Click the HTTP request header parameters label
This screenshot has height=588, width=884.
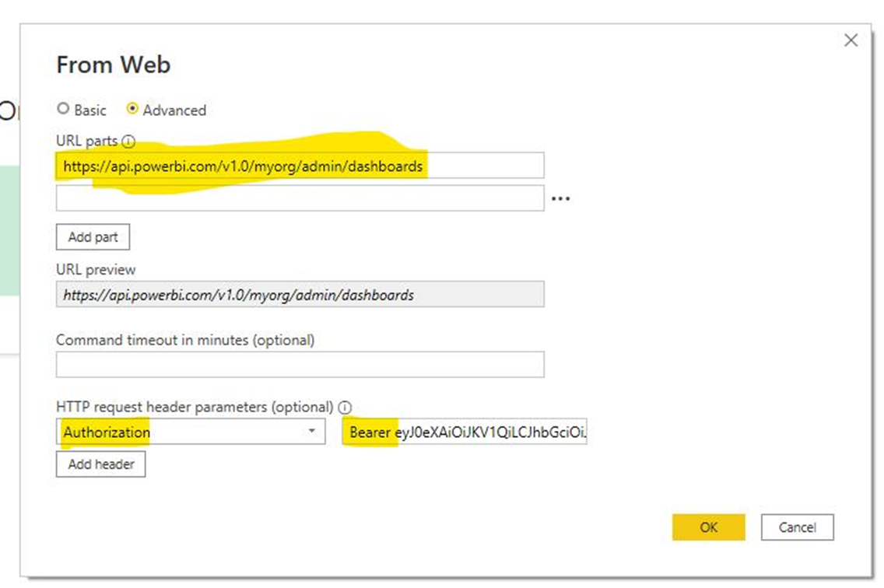coord(195,407)
